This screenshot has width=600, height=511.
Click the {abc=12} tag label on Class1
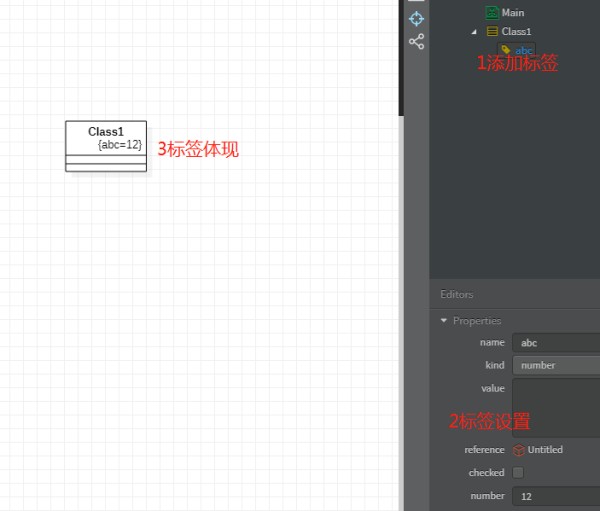tap(120, 145)
